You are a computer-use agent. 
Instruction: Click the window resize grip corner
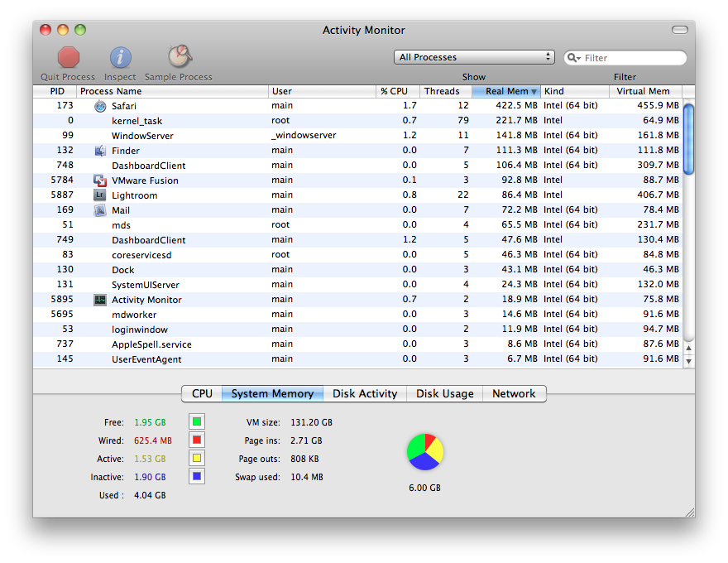(690, 512)
